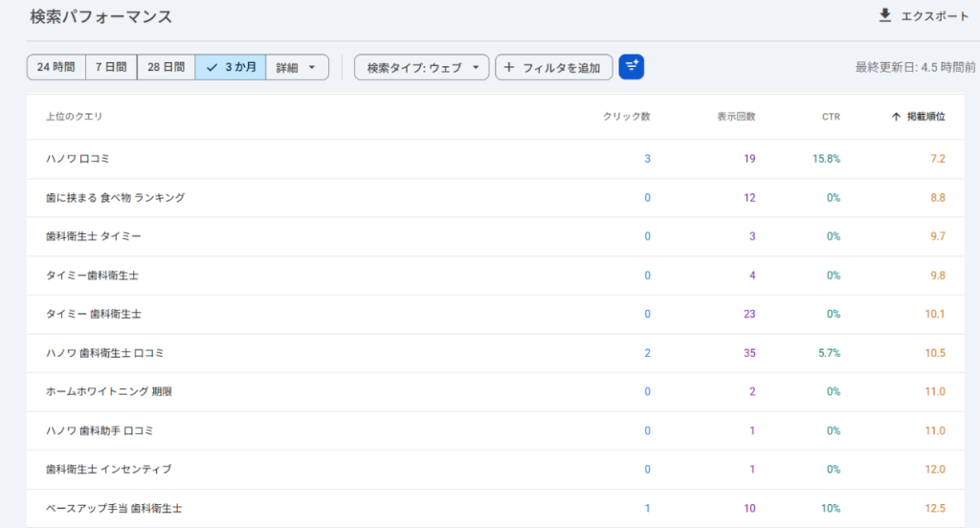This screenshot has width=980, height=528.
Task: Click impressions value 35
Action: pyautogui.click(x=749, y=353)
